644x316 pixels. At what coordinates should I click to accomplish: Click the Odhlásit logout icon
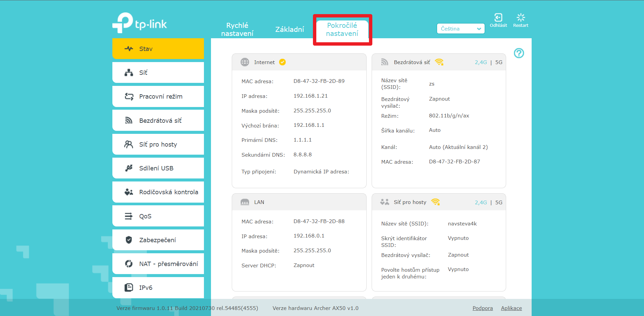[498, 17]
